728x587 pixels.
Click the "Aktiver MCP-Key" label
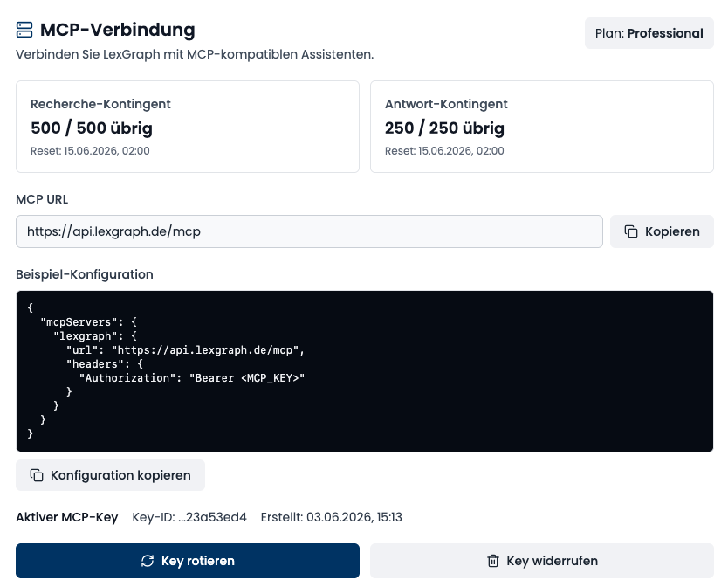tap(67, 517)
